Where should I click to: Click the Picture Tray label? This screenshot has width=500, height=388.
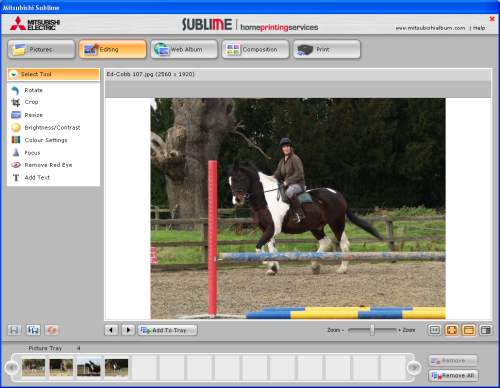click(x=45, y=348)
